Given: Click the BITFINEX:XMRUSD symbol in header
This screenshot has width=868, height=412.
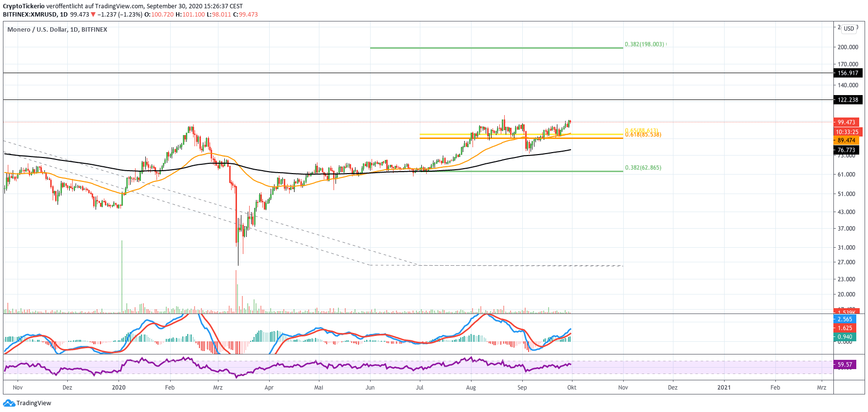Looking at the screenshot, I should click(30, 15).
